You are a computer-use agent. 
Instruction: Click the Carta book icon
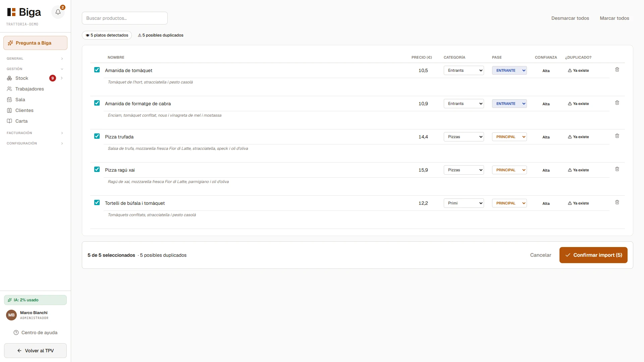[x=9, y=121]
